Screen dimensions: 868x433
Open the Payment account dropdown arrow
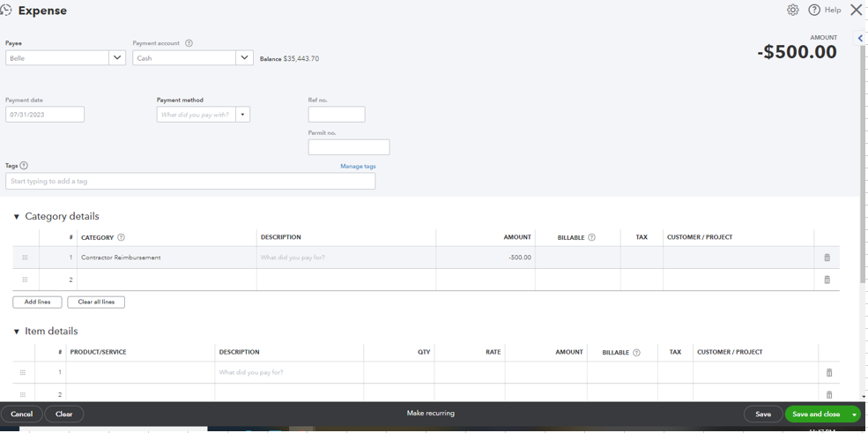[x=244, y=57]
